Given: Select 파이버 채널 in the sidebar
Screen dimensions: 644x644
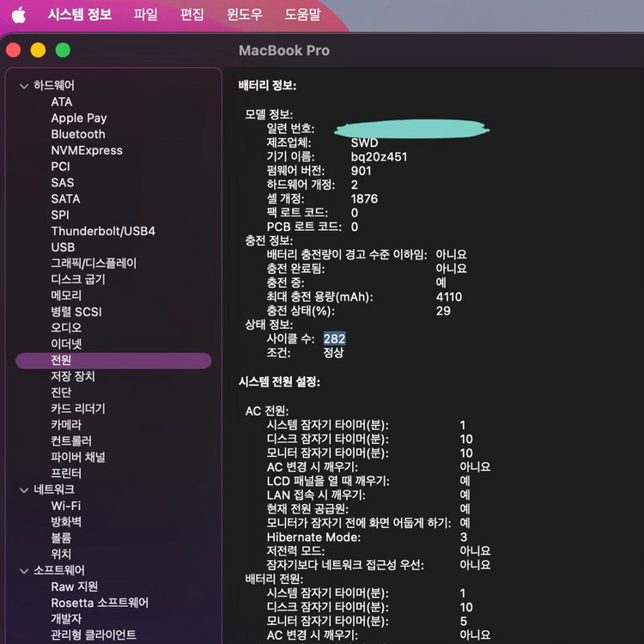Looking at the screenshot, I should 78,457.
